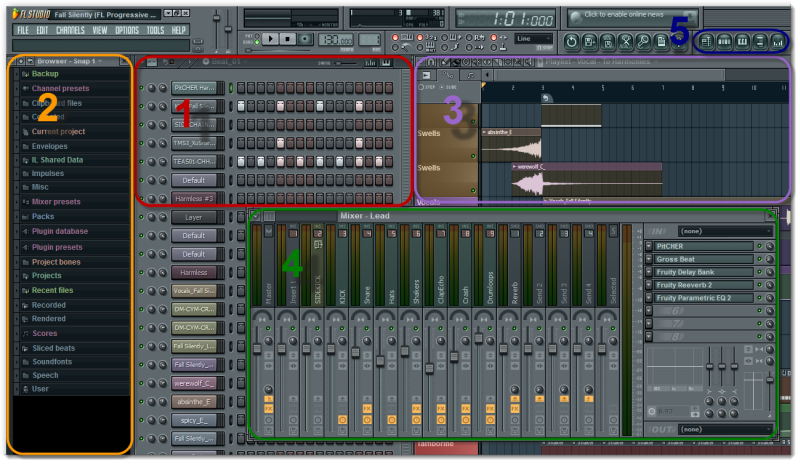800x464 pixels.
Task: Open the Plugin database folder in Browser
Action: pyautogui.click(x=58, y=230)
